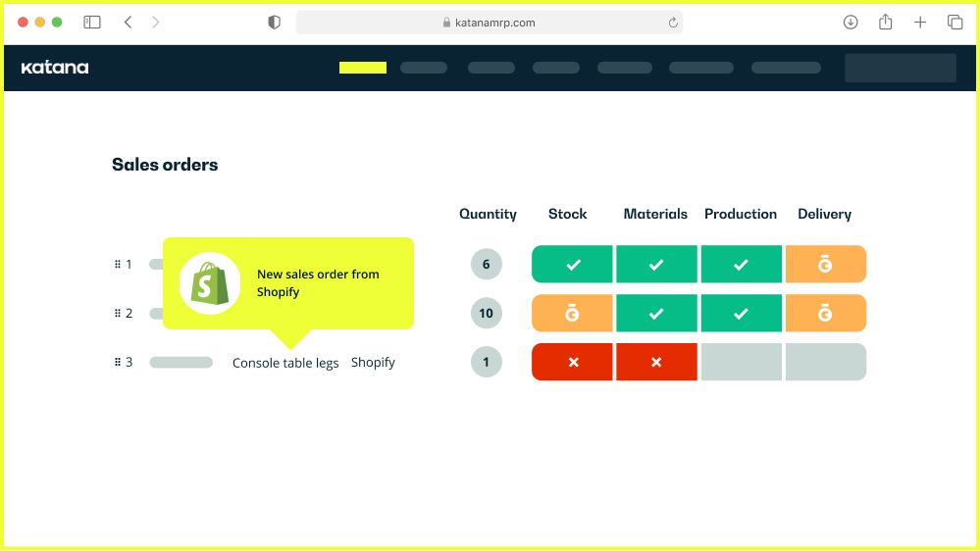Click quantity badge 6
980x551 pixels.
pos(487,265)
